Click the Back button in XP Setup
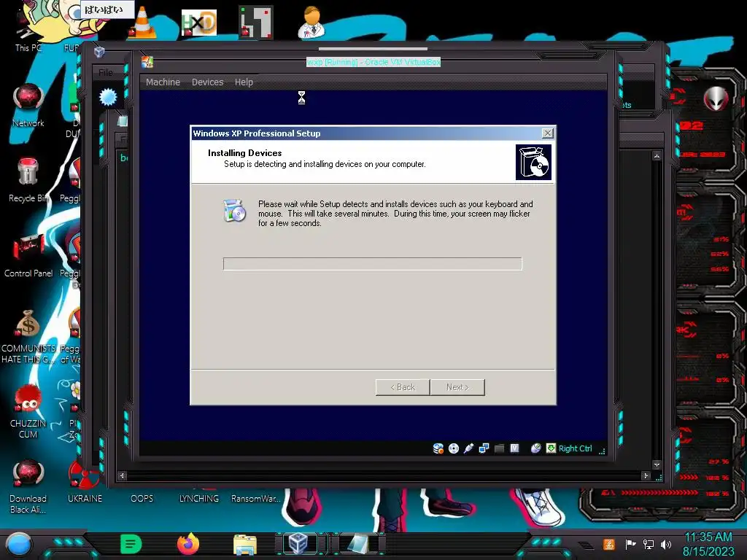The width and height of the screenshot is (747, 560). coord(403,387)
